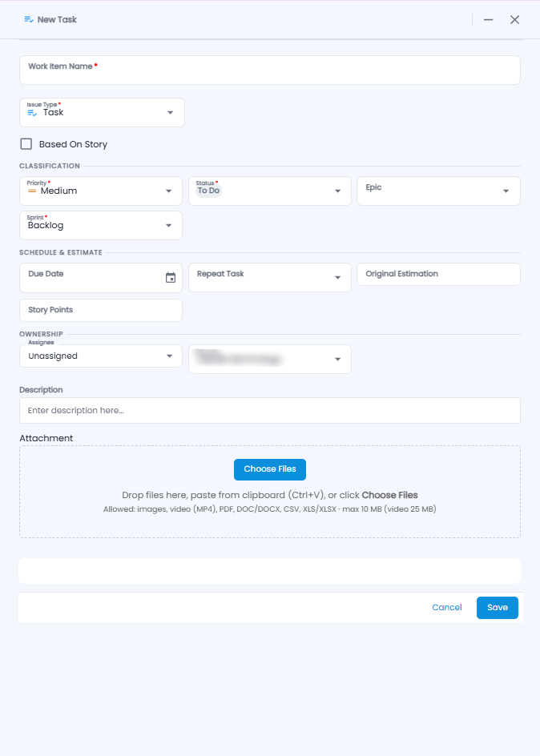Click the Classification section heading
Viewport: 540px width, 756px height.
click(x=50, y=166)
